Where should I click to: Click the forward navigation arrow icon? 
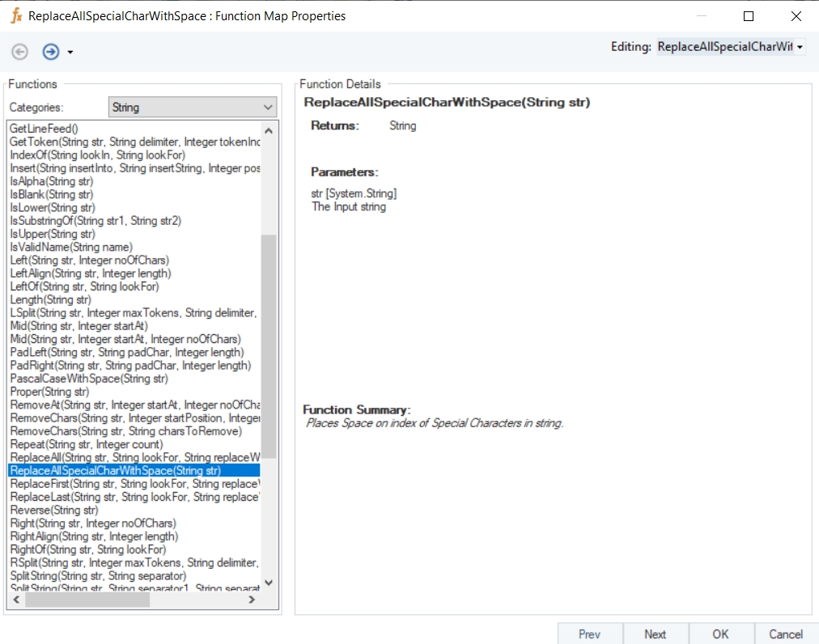coord(51,52)
